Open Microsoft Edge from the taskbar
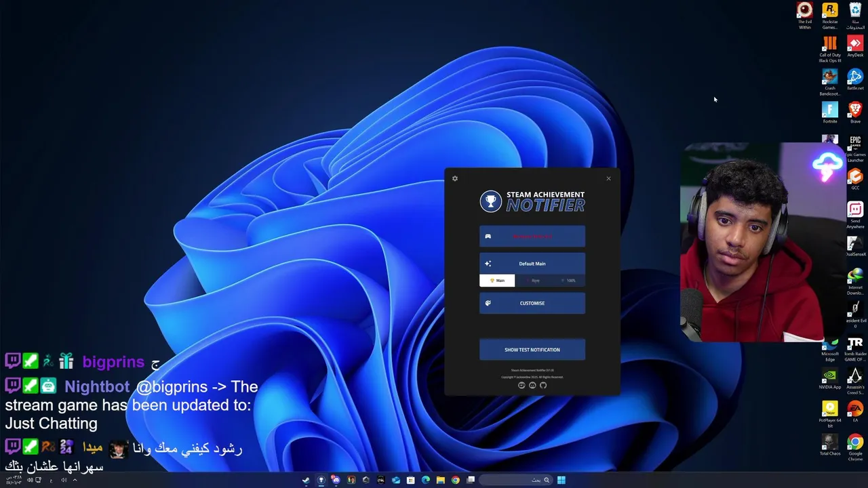 426,480
